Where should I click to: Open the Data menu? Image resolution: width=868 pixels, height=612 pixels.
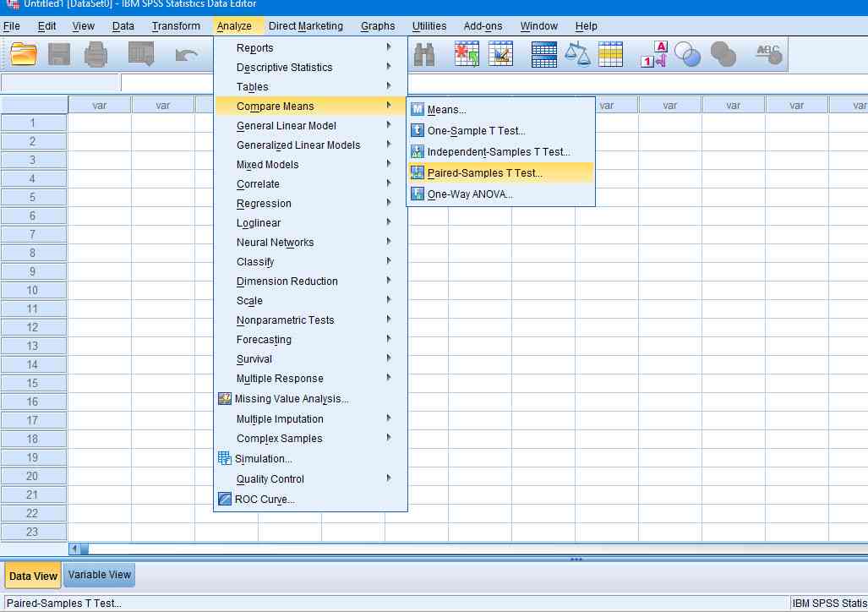[x=123, y=26]
